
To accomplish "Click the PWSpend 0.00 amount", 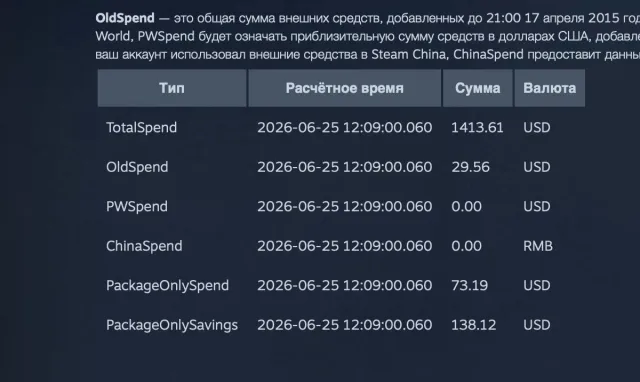I will [466, 207].
